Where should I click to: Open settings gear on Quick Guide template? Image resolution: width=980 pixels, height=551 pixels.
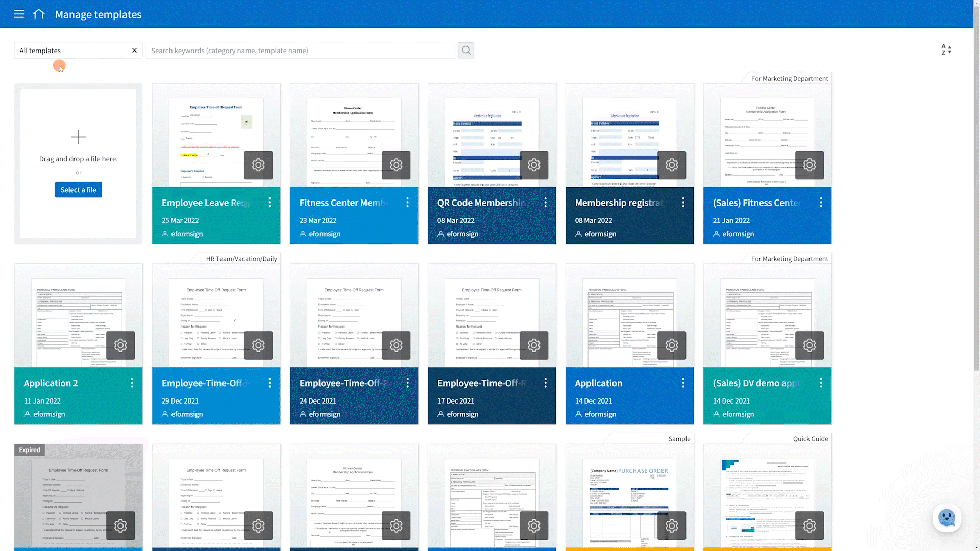click(x=810, y=525)
